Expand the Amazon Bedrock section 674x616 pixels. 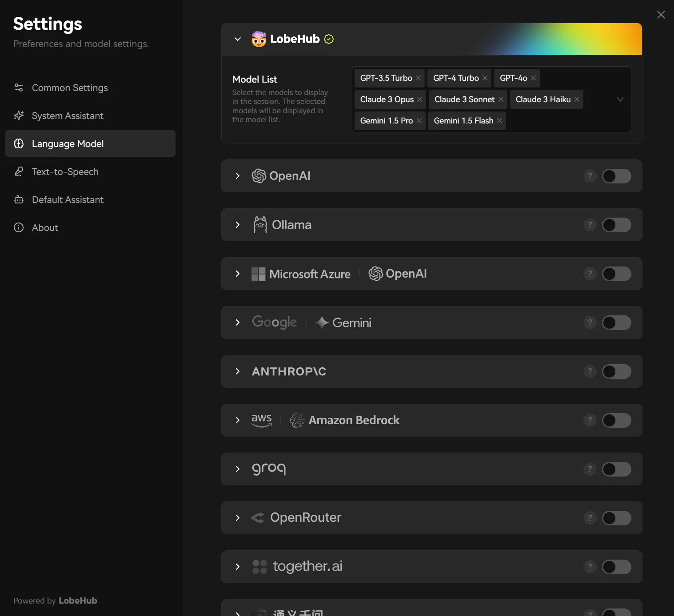pos(238,420)
